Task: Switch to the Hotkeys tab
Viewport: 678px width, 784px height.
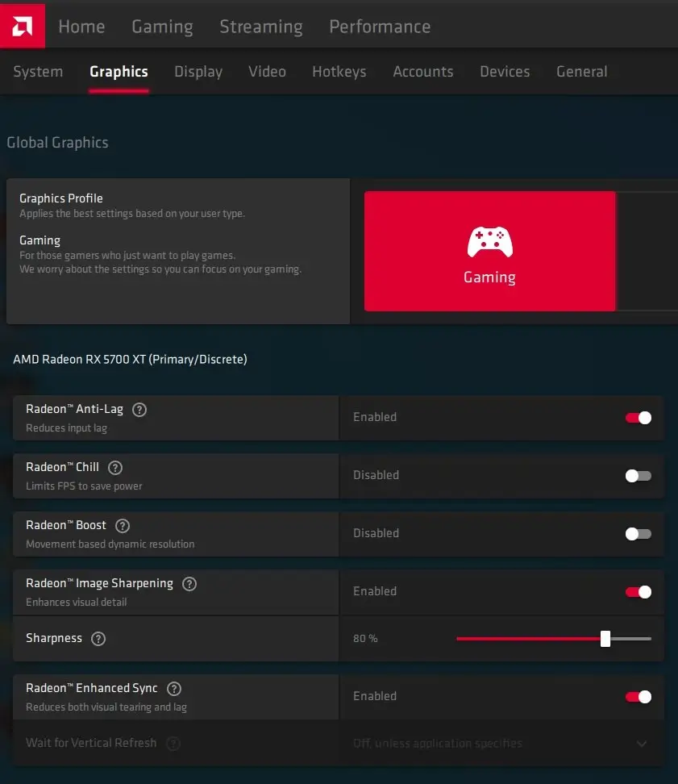Action: [x=339, y=72]
